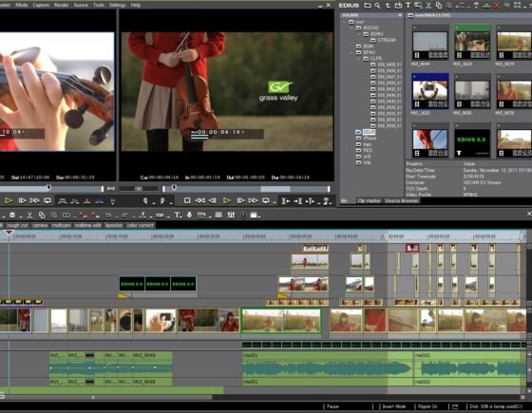Switch to the realtime edit sequence tab
Screen dimensions: 532x413
87,225
